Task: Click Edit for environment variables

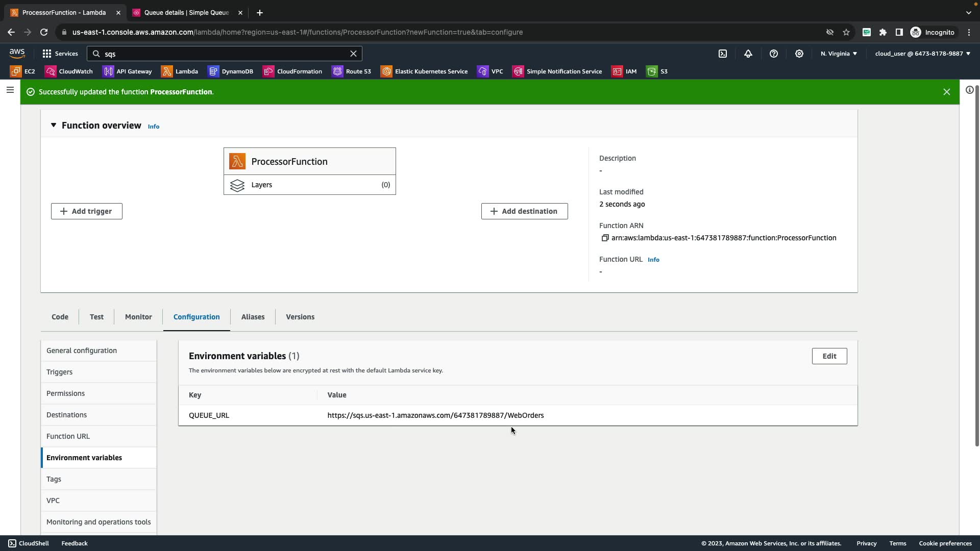Action: 829,356
